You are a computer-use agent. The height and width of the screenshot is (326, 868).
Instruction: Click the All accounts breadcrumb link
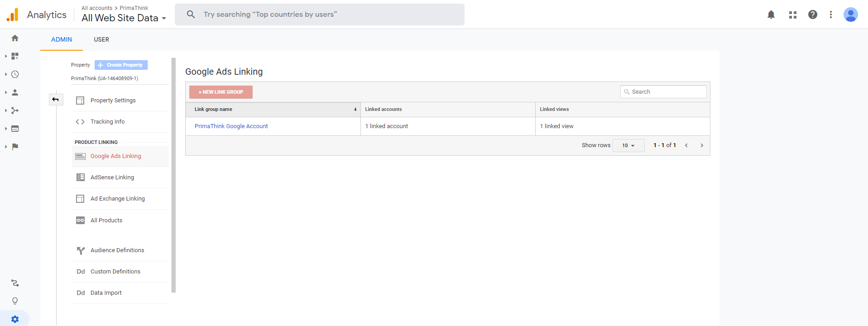97,8
